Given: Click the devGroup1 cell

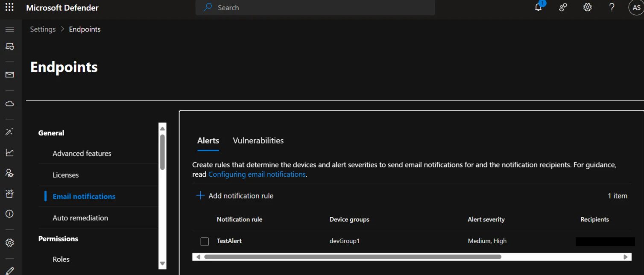Looking at the screenshot, I should [345, 241].
